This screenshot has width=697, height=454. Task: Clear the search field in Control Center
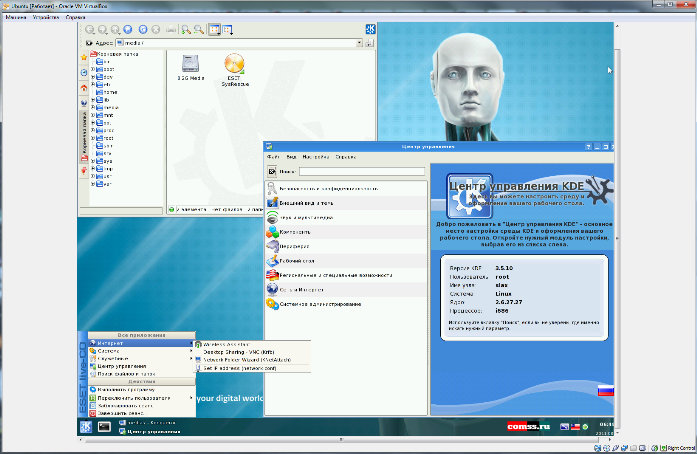[272, 171]
